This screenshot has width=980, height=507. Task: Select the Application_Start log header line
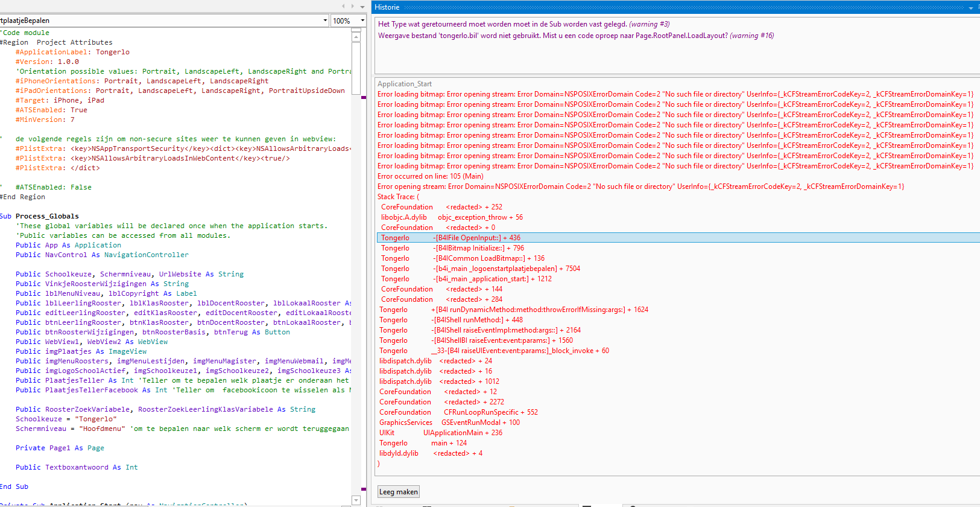click(405, 84)
